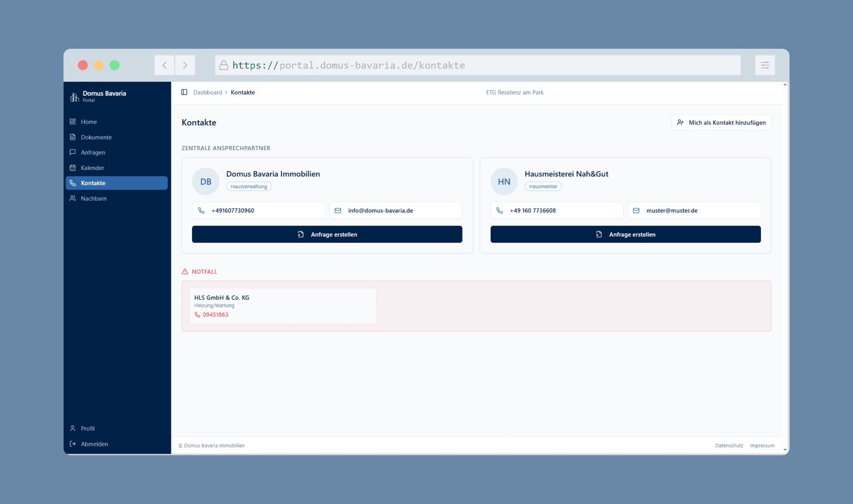Viewport: 853px width, 504px height.
Task: Open the Datenschutz footer link
Action: tap(729, 445)
